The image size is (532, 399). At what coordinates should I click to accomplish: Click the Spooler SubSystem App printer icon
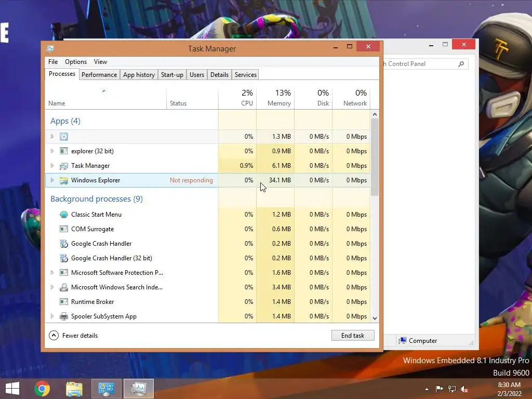[x=64, y=316]
